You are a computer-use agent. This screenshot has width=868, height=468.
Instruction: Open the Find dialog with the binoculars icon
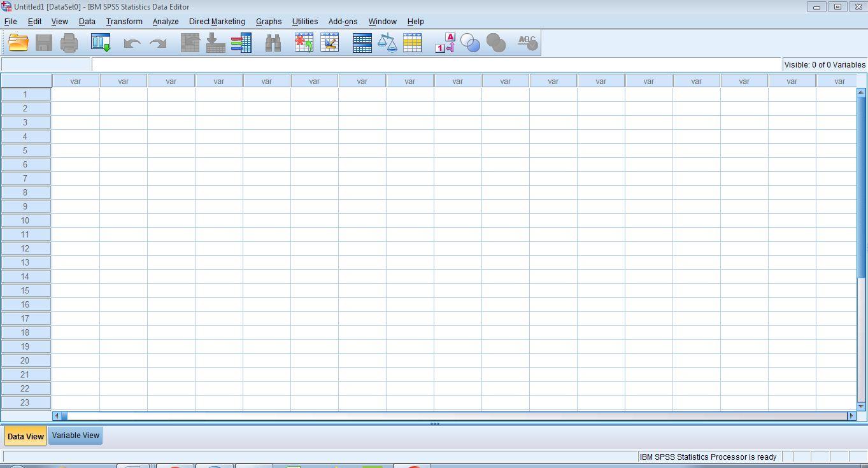(x=273, y=42)
